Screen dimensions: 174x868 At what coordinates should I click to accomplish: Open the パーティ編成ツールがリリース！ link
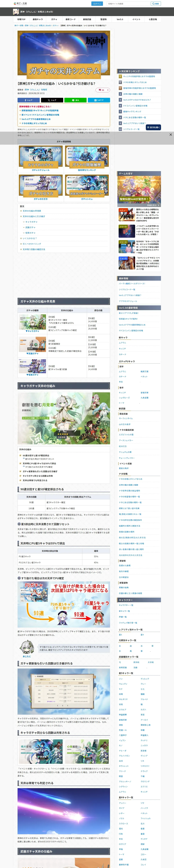(132, 284)
